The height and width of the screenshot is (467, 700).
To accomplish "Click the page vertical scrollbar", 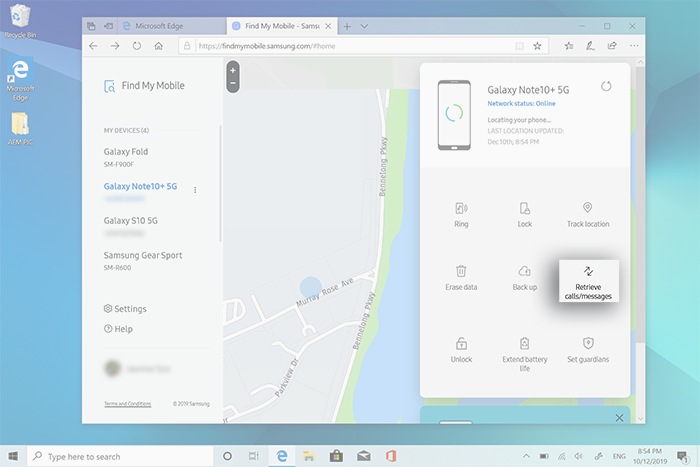I will point(640,205).
